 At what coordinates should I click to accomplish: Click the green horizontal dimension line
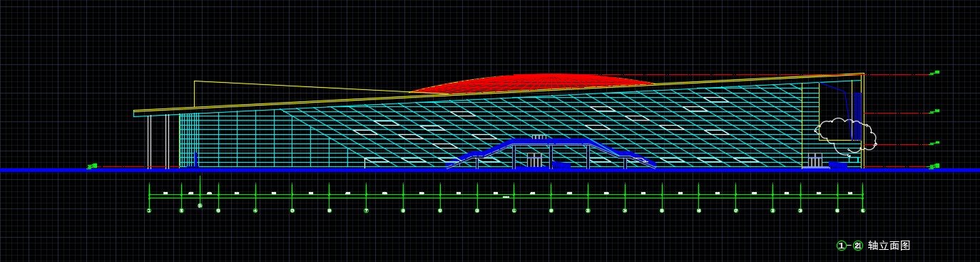tap(506, 195)
